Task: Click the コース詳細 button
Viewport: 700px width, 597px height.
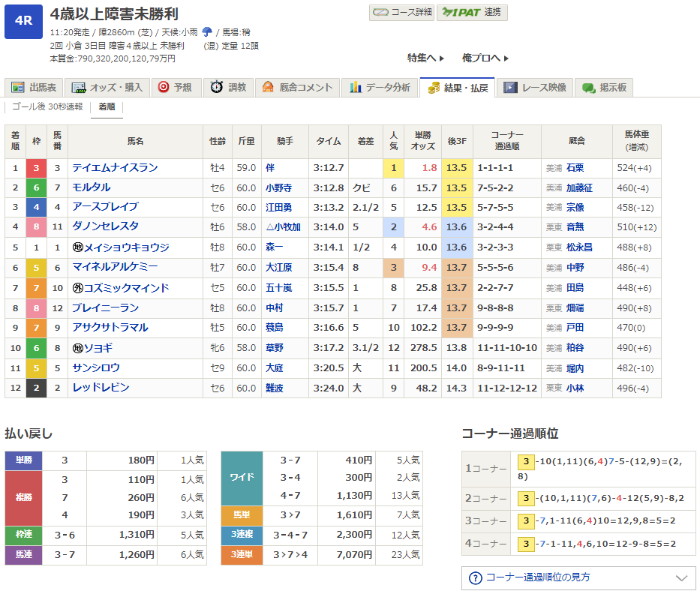Action: pyautogui.click(x=402, y=13)
